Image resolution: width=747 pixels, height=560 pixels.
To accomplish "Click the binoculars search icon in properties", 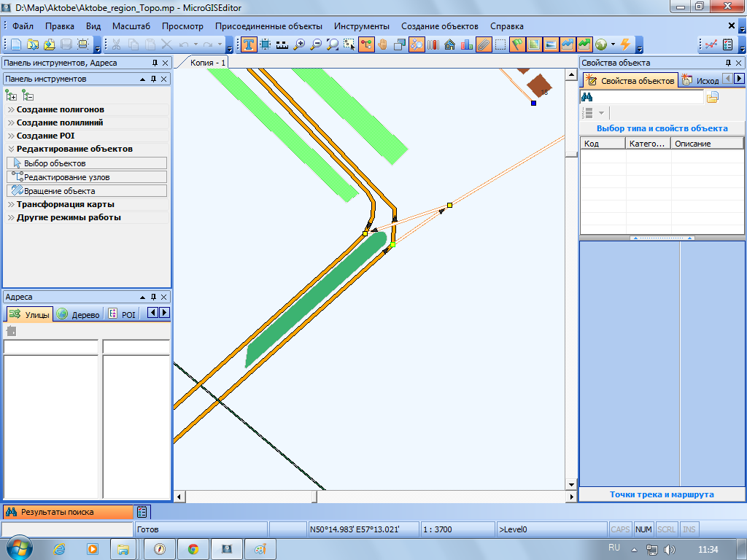I will point(587,97).
